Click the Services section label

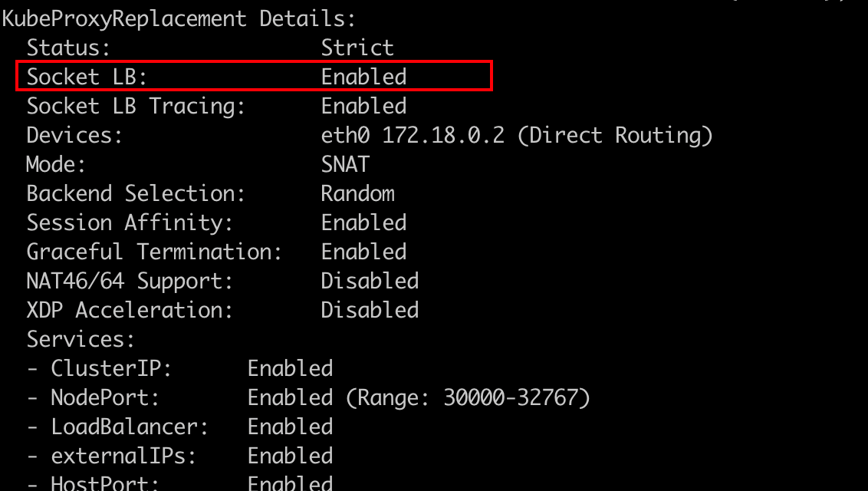point(81,339)
